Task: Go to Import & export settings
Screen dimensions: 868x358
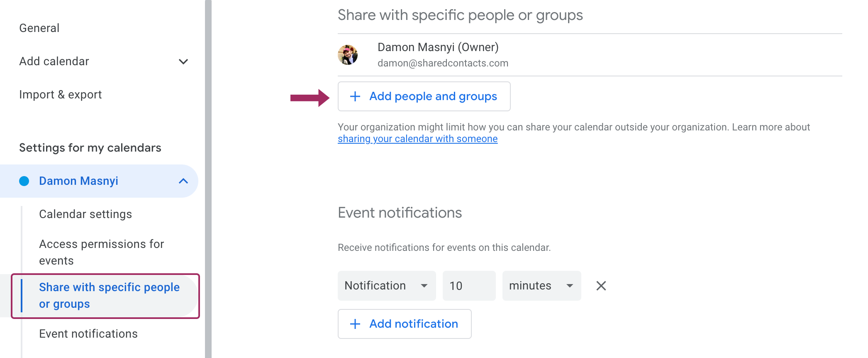Action: tap(61, 95)
